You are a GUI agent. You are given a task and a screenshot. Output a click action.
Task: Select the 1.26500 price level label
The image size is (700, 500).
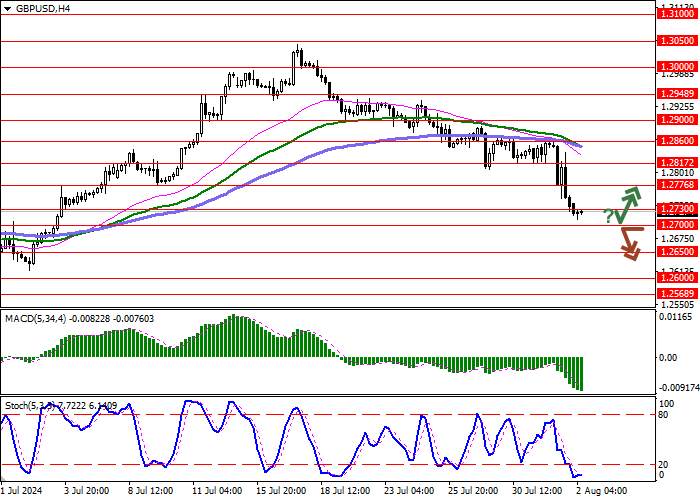pyautogui.click(x=678, y=252)
